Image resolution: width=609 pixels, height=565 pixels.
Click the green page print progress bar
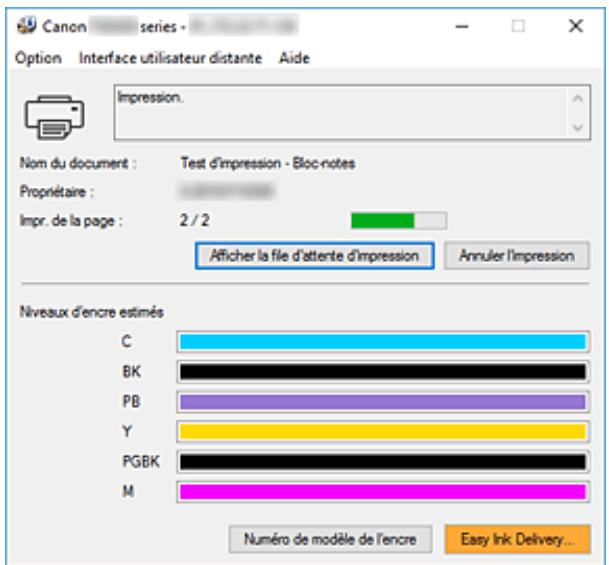coord(399,221)
